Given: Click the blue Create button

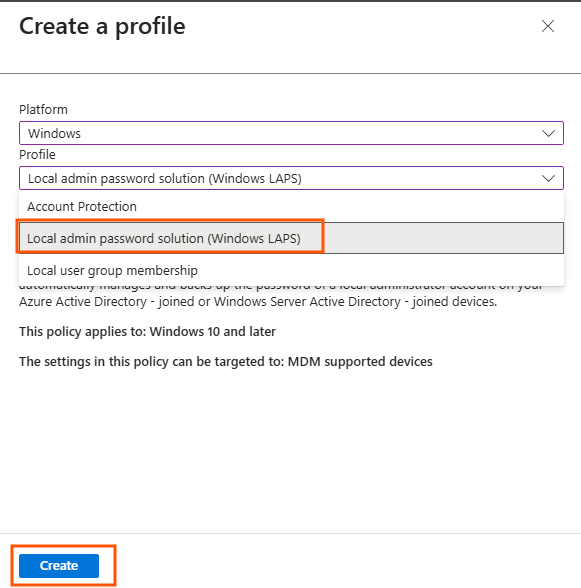Looking at the screenshot, I should point(59,566).
